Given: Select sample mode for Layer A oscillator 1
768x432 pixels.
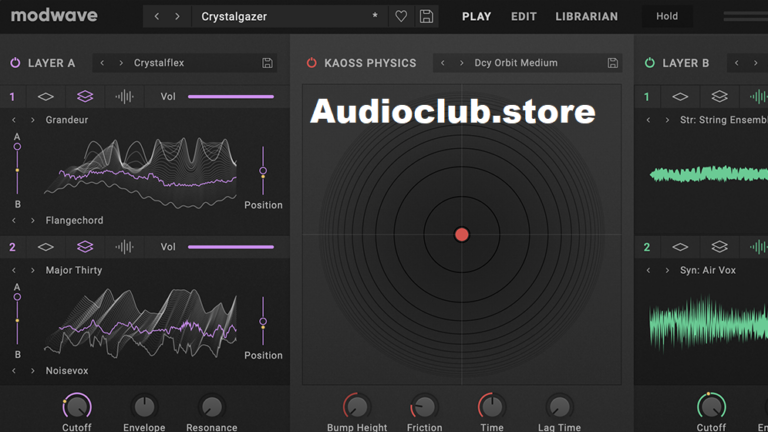Looking at the screenshot, I should click(124, 97).
